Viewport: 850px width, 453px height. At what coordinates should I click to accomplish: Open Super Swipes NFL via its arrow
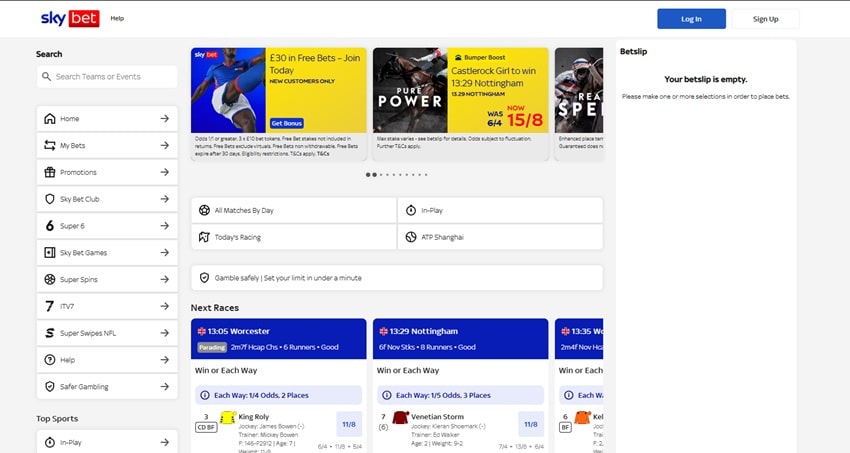165,333
